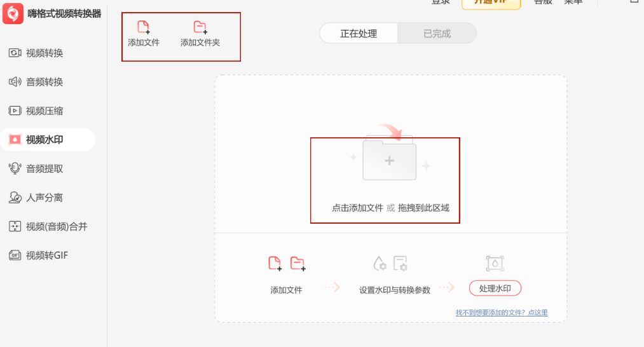
Task: Click the add-file icon in the bottom steps
Action: coord(275,263)
